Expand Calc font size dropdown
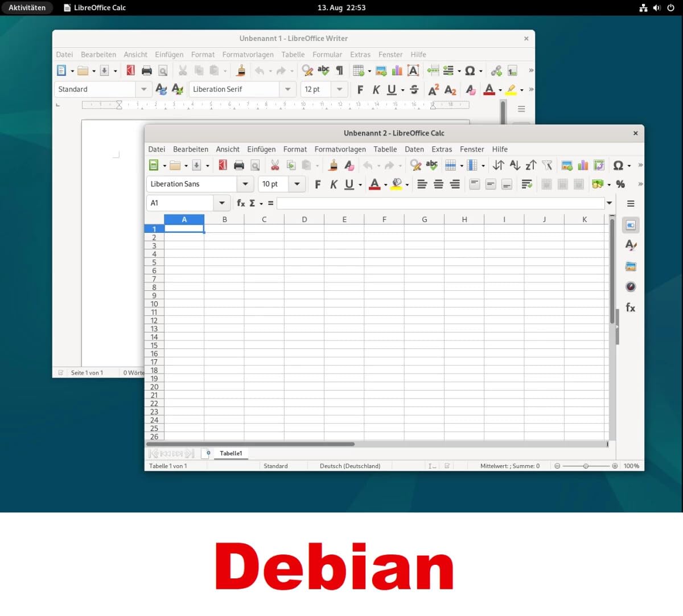The height and width of the screenshot is (616, 683). (x=297, y=184)
